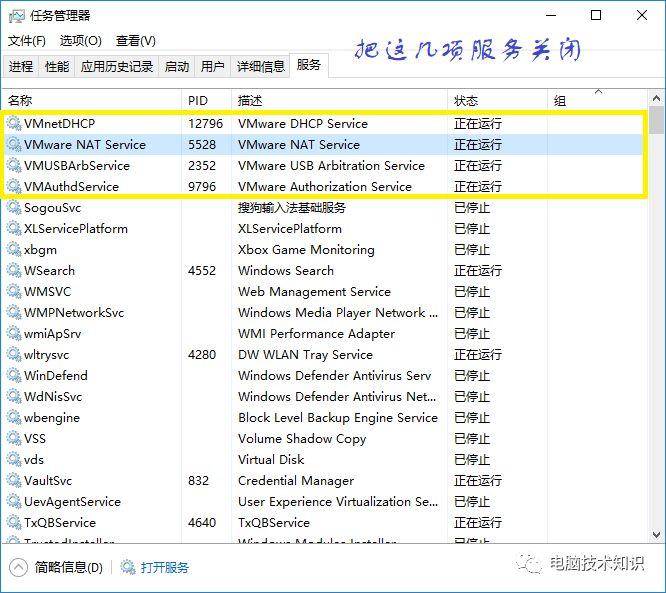
Task: Click the gear icon beside WdNisSvc
Action: [x=14, y=396]
